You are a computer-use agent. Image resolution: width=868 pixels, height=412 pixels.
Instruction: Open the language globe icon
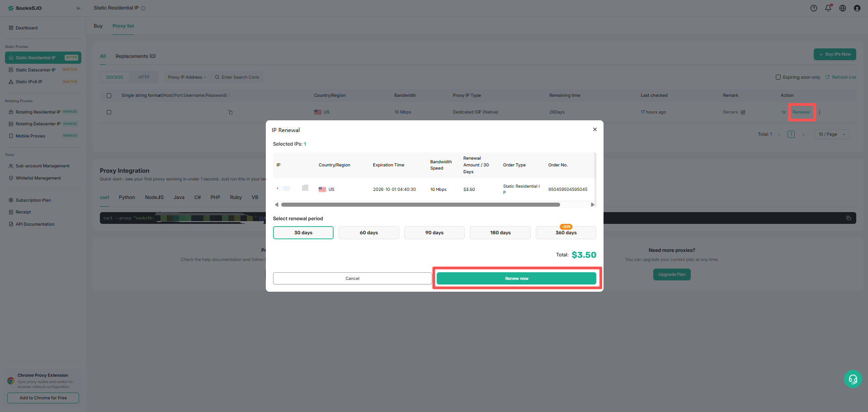click(x=843, y=8)
